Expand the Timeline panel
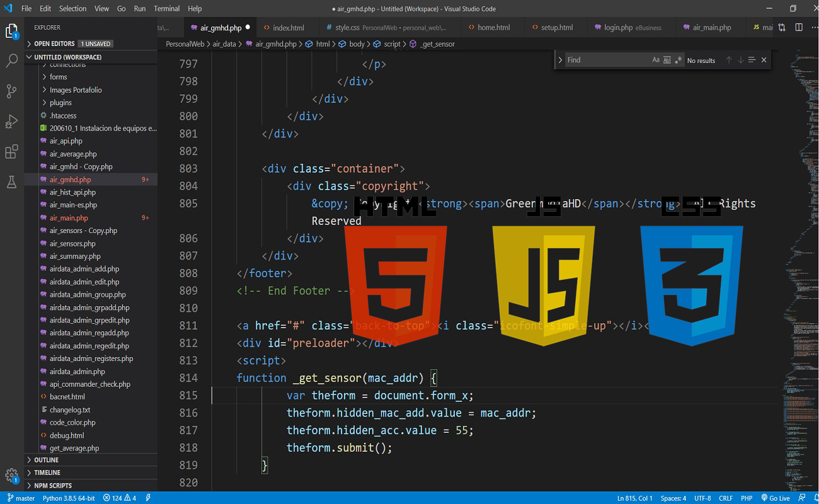The image size is (819, 504). [x=91, y=472]
